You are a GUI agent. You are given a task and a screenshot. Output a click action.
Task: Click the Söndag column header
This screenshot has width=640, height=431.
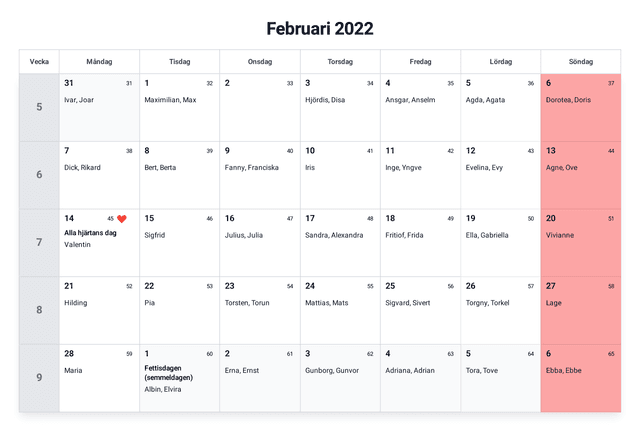tap(580, 62)
